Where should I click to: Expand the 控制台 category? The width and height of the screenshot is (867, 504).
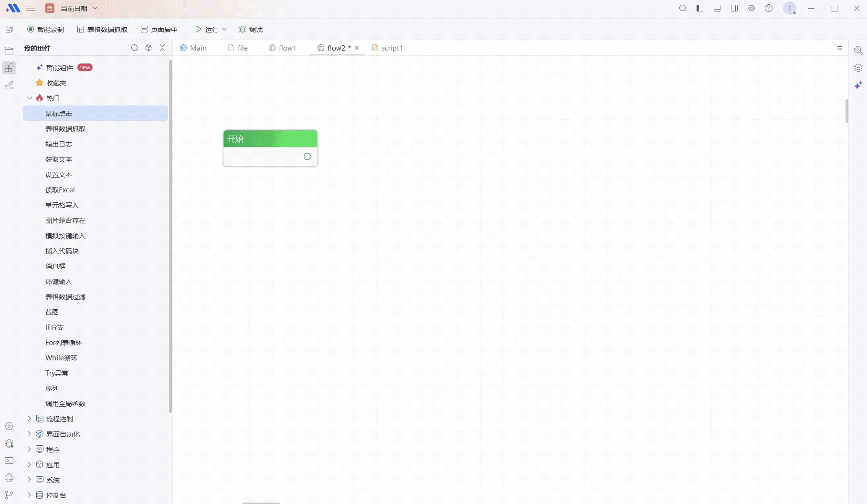click(30, 495)
